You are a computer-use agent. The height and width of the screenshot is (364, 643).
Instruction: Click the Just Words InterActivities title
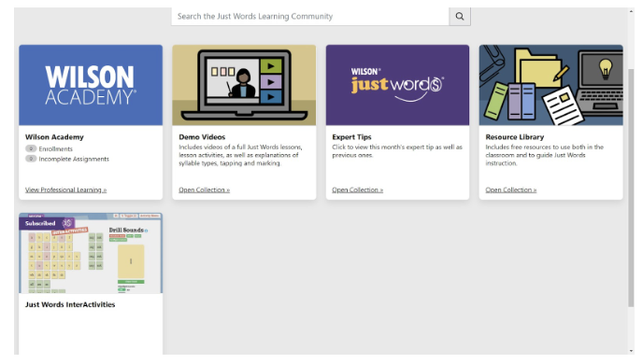tap(70, 304)
